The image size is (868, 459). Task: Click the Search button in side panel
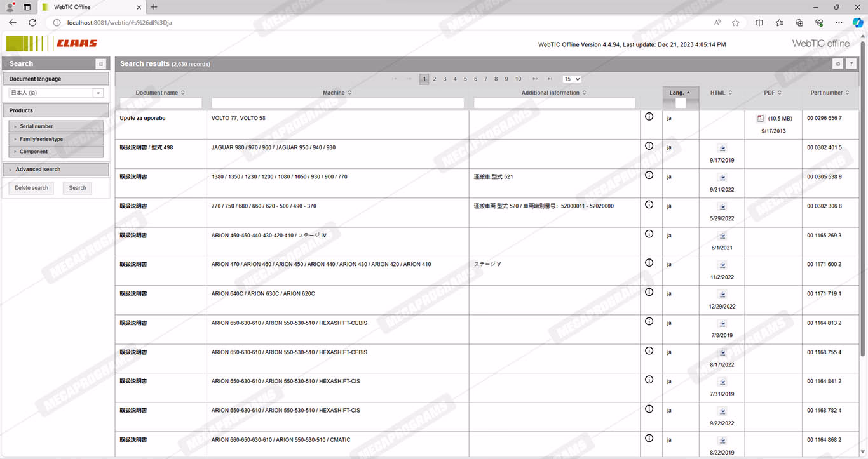[78, 188]
